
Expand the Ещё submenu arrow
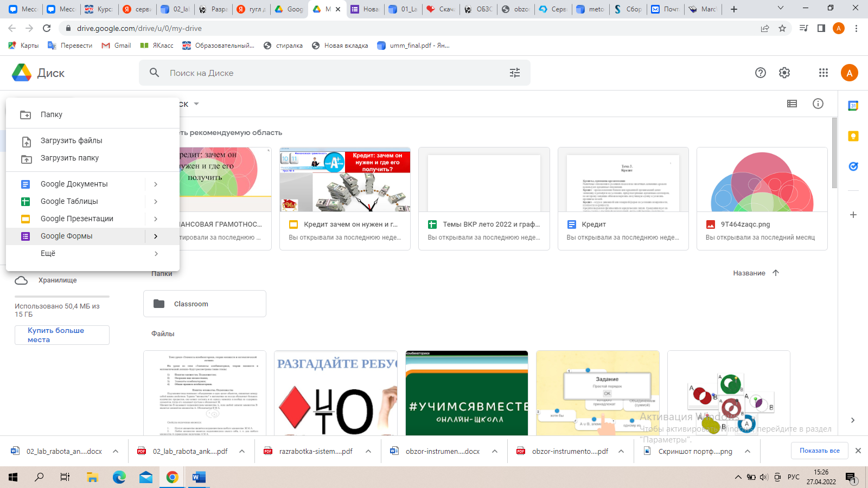pyautogui.click(x=156, y=254)
